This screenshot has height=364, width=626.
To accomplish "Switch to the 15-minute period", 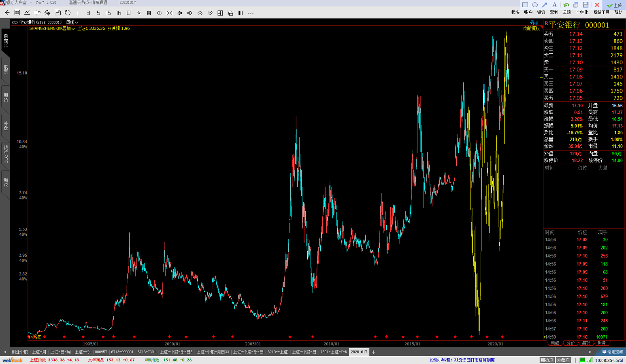I will coord(108,13).
